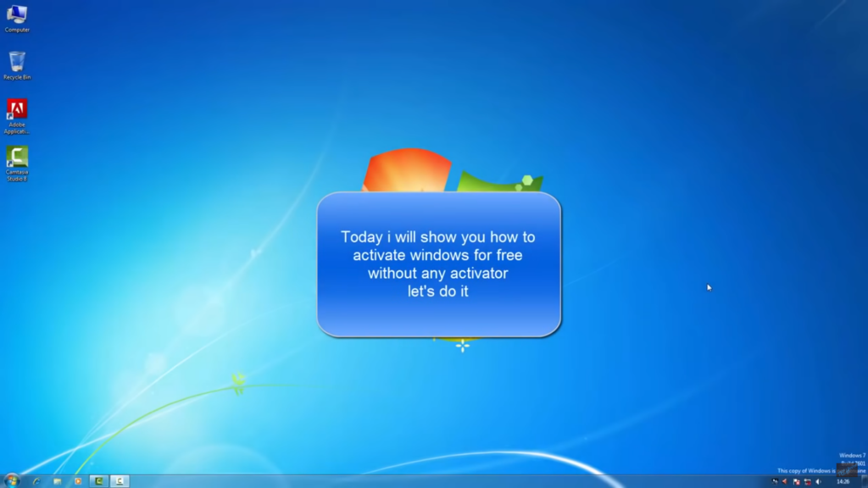
Task: Open the Windows Start menu orb
Action: pos(12,481)
